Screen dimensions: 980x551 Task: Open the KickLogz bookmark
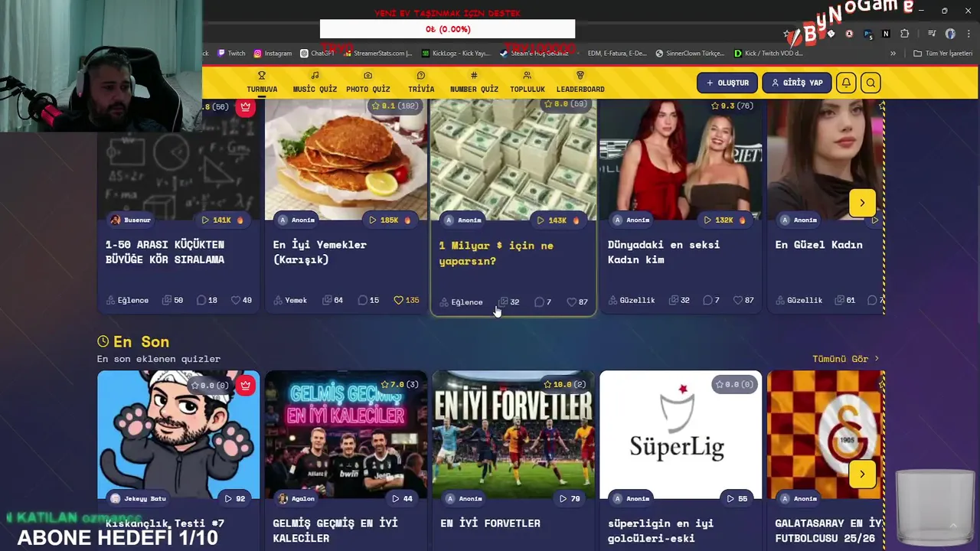pyautogui.click(x=456, y=54)
